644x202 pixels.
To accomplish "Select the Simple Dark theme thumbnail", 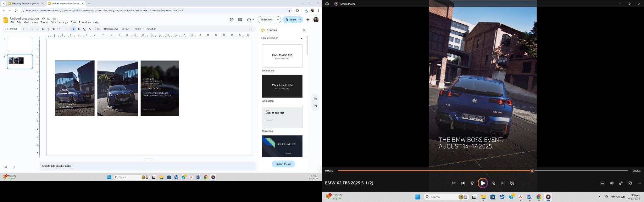I will tap(282, 86).
